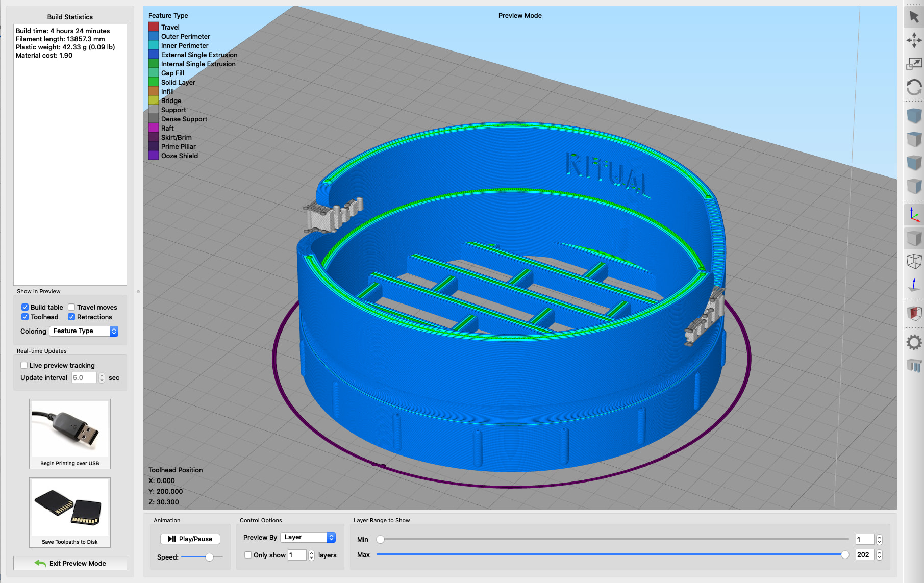The width and height of the screenshot is (924, 583).
Task: Click Save Toolpaths to Disk label
Action: pos(70,542)
